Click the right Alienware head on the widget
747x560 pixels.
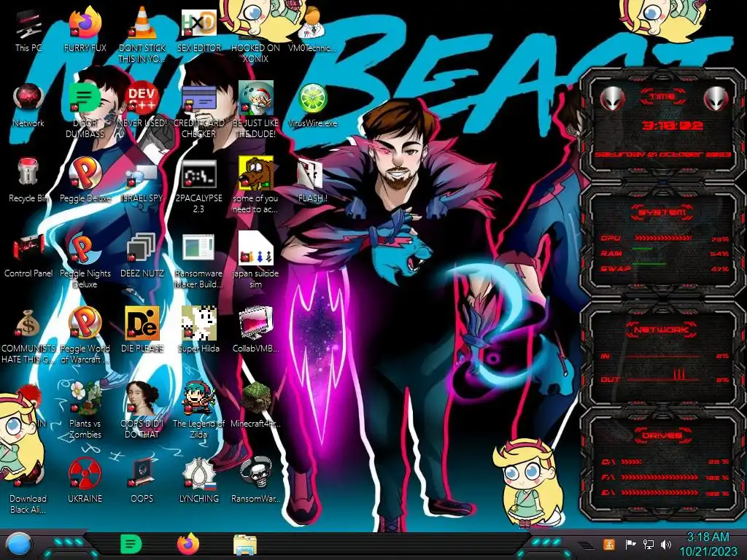click(x=716, y=98)
